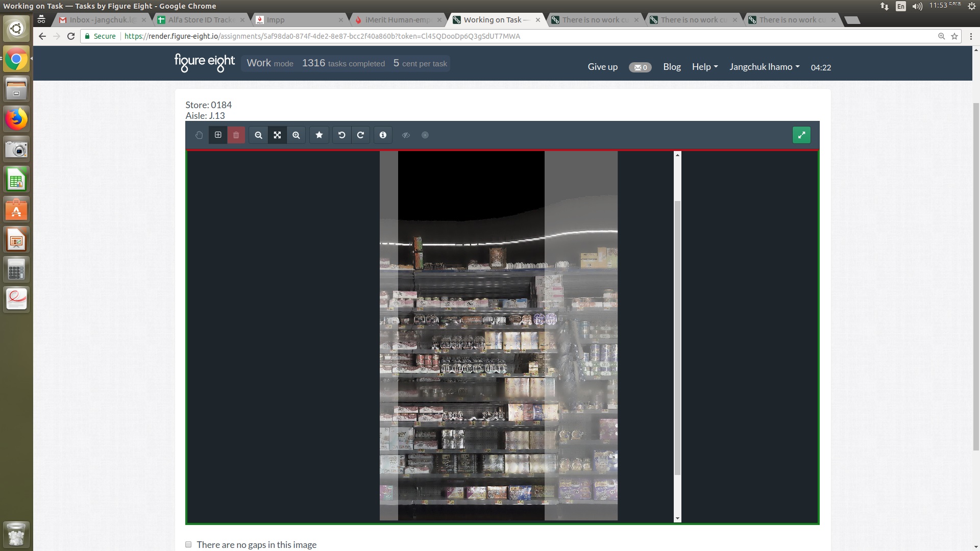Select the hand pan tool
The height and width of the screenshot is (551, 980).
199,135
